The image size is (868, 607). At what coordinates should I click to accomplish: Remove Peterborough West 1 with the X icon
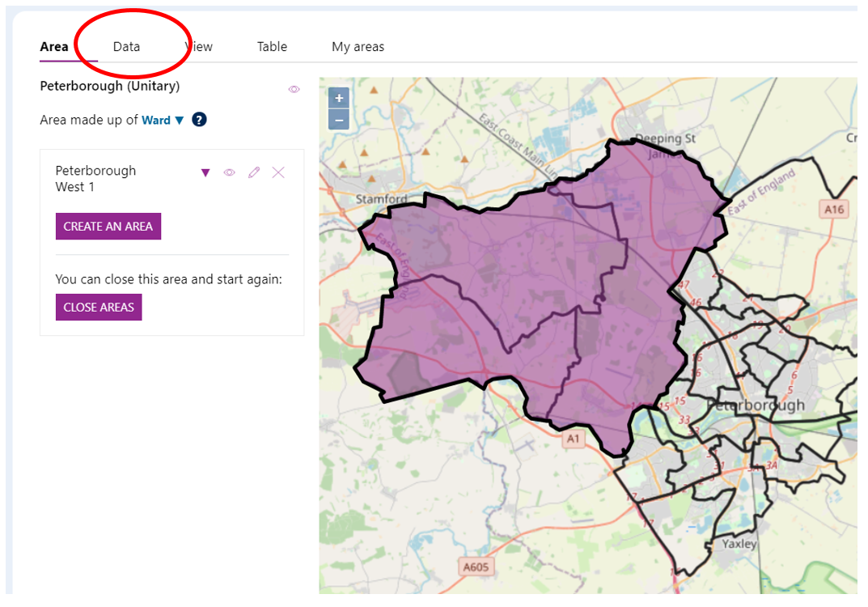(278, 172)
